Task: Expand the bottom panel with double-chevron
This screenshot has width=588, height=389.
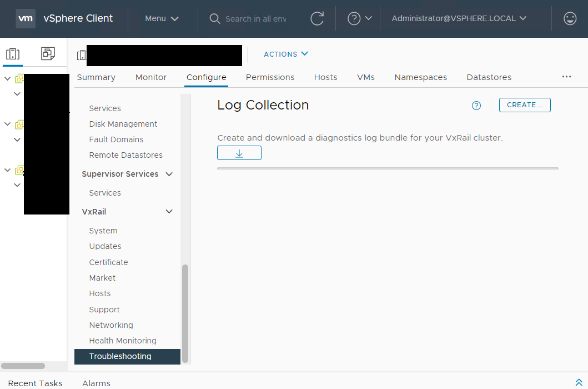Action: 579,383
